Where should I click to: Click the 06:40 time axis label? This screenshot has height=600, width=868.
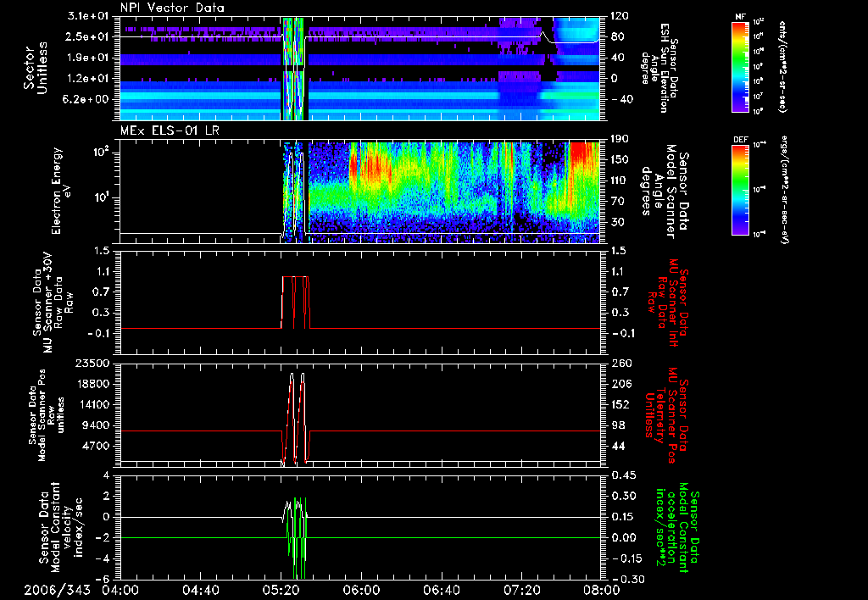tap(442, 590)
